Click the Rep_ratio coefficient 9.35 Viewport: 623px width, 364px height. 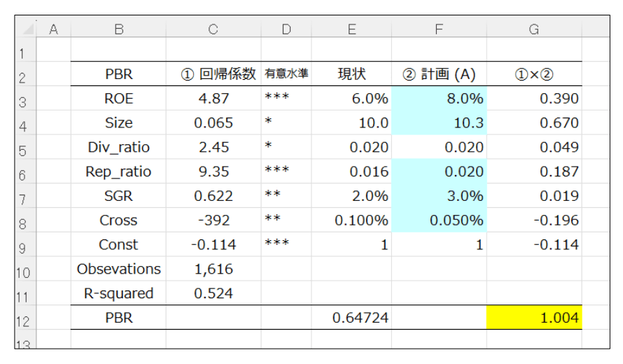[213, 172]
